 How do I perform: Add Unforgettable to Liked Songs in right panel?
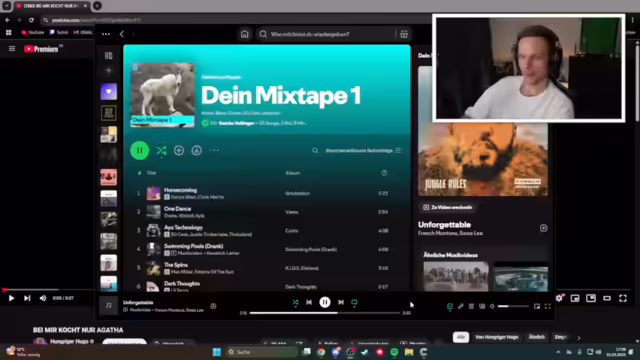pyautogui.click(x=543, y=228)
